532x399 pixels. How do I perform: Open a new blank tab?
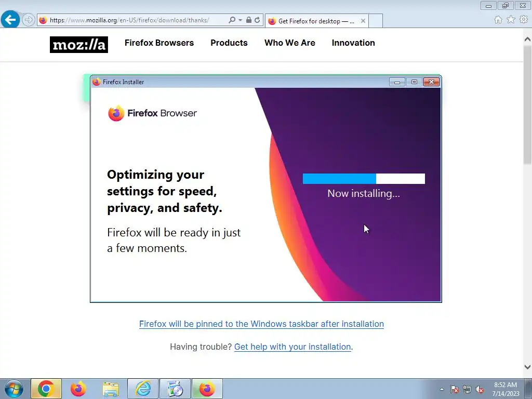tap(376, 21)
